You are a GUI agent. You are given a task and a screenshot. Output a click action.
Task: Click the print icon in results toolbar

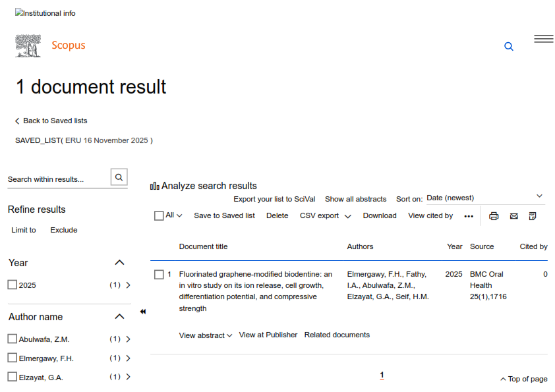coord(494,216)
